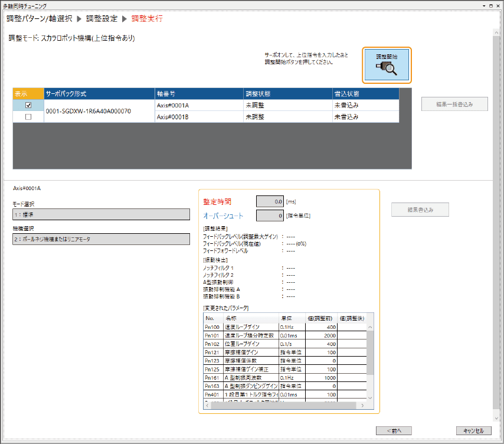Viewport: 504px width, 444px height.
Task: Maximize the 多軸同時チューニング panel
Action: [x=492, y=5]
